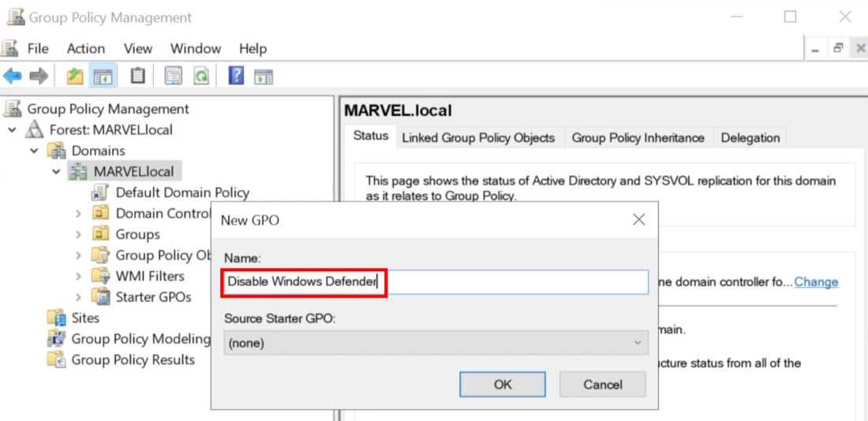Open the Source Starter GPO dropdown
This screenshot has width=868, height=421.
click(x=436, y=343)
